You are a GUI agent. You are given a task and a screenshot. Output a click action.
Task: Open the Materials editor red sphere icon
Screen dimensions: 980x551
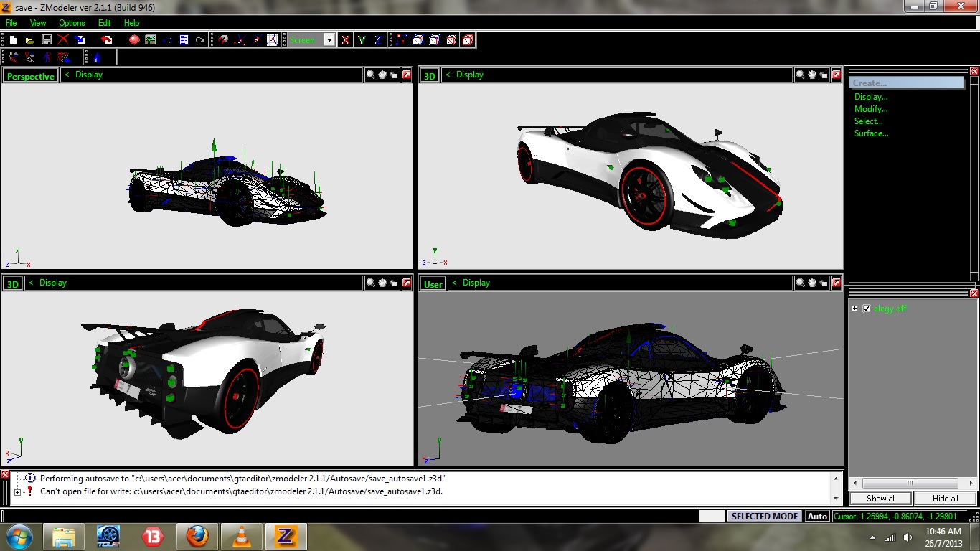134,40
